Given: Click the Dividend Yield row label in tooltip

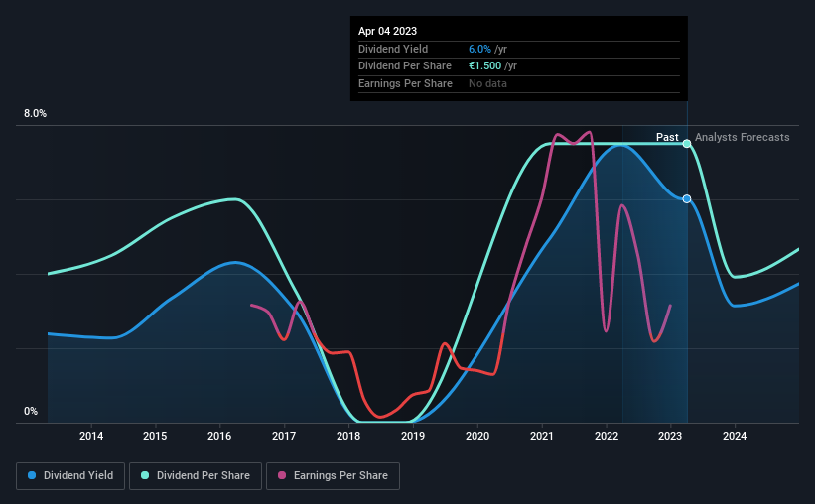Looking at the screenshot, I should [x=393, y=49].
